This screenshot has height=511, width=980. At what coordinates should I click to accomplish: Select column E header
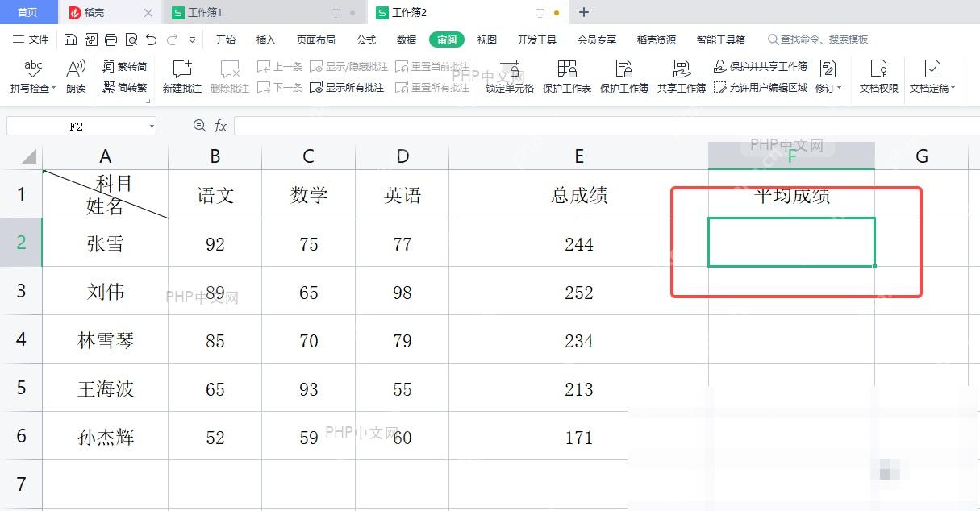pos(579,156)
